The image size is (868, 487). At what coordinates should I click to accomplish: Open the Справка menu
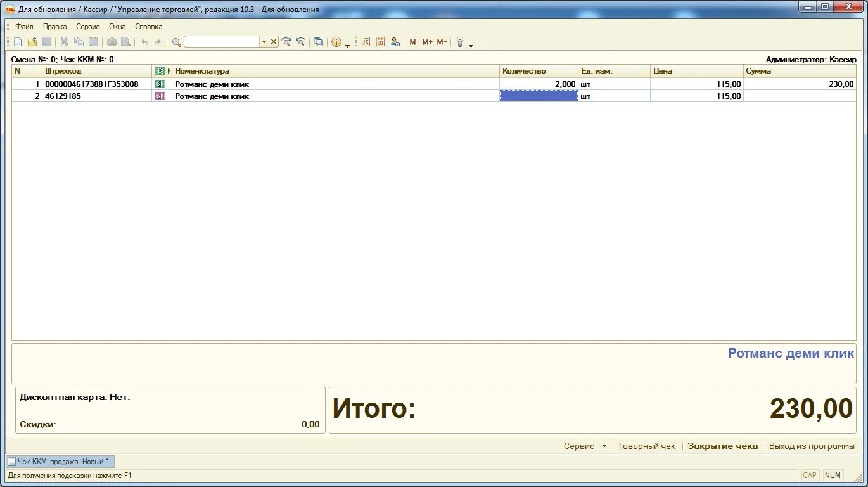149,27
